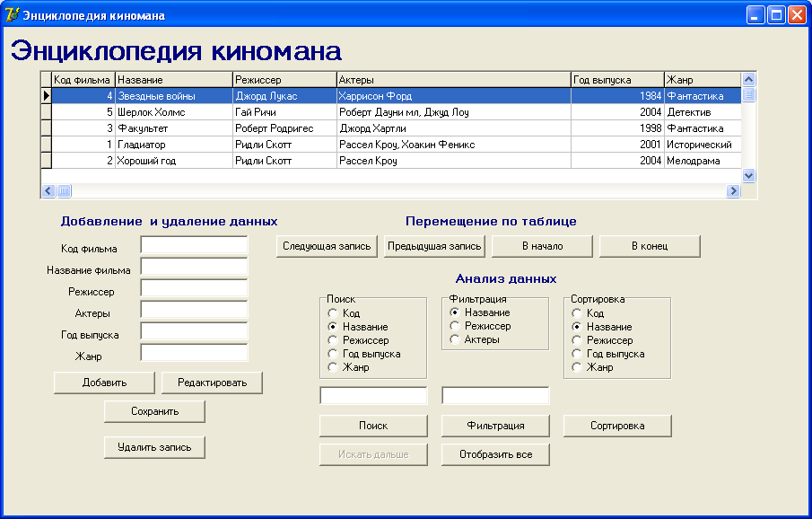Click the Джорд Хартли actors cell
Viewport: 812px width, 519px height.
click(x=454, y=128)
